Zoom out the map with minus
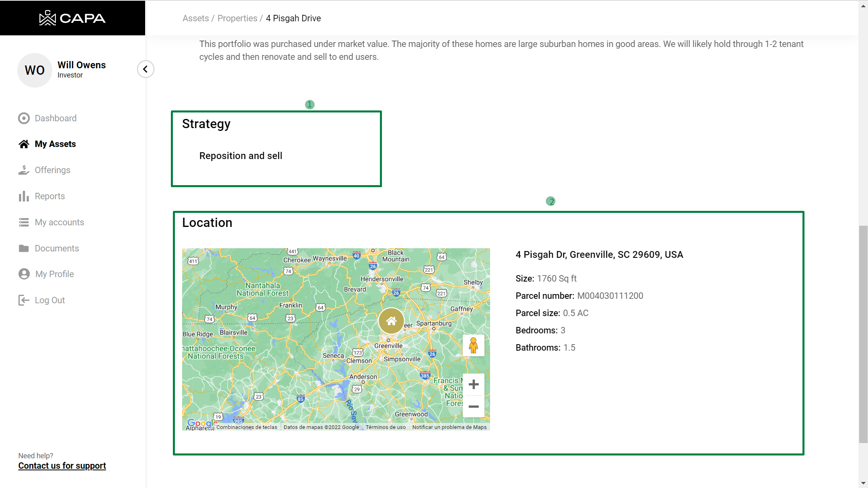This screenshot has width=868, height=488. 473,406
